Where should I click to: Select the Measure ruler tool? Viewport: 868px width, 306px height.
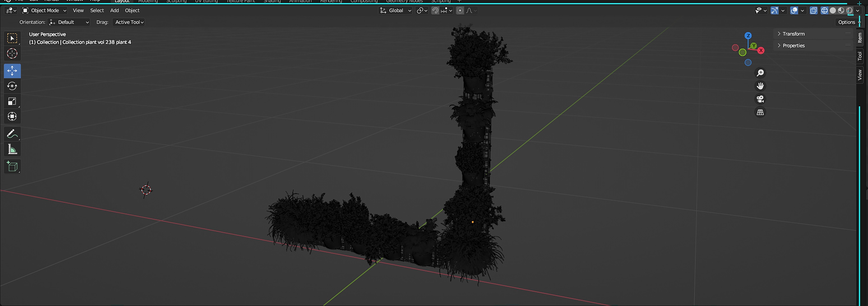click(12, 149)
